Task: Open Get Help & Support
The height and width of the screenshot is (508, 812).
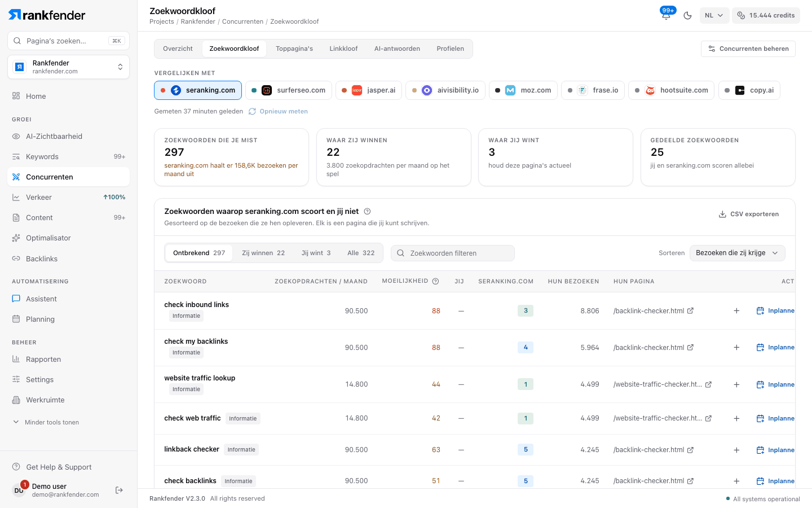Action: [68, 467]
